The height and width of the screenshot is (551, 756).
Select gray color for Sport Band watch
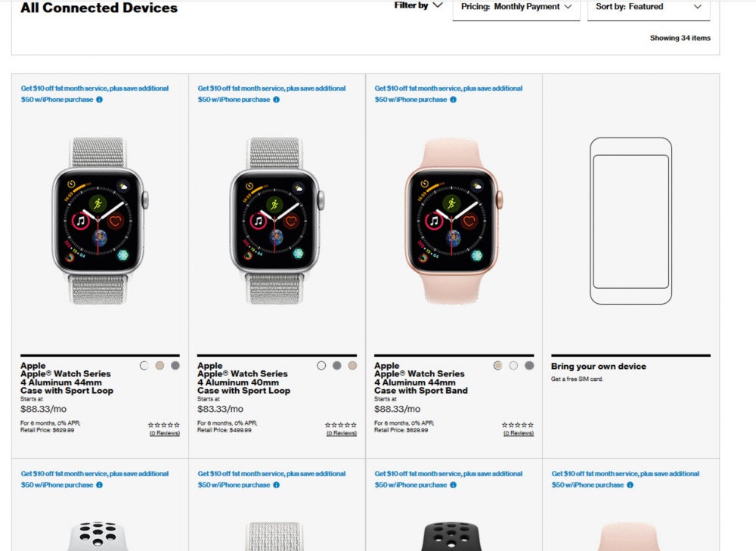(x=529, y=365)
